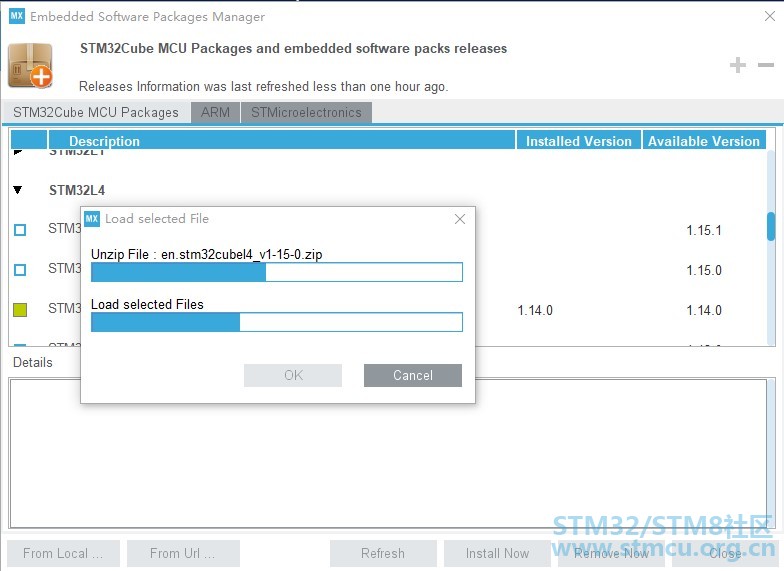
Task: Click Cancel in the Load selected File dialog
Action: [x=412, y=376]
